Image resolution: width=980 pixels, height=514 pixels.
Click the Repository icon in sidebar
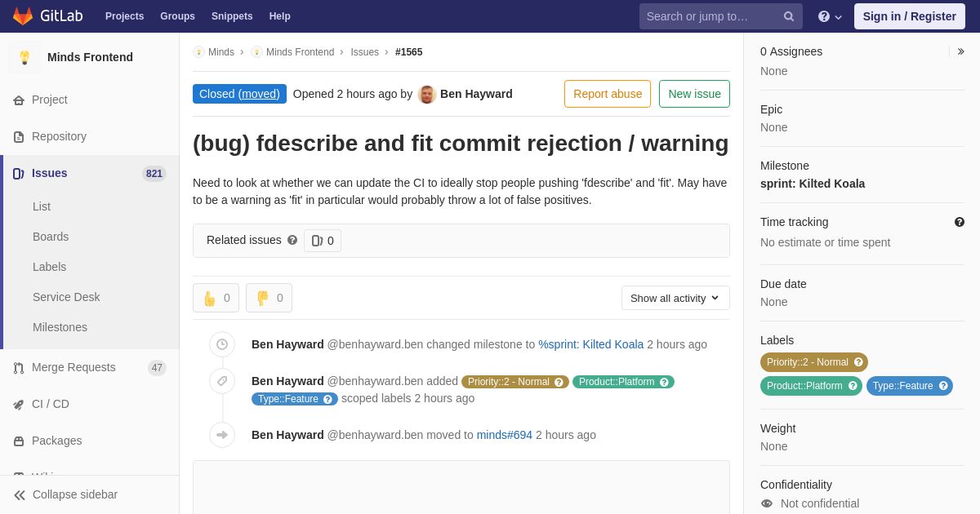pos(19,137)
